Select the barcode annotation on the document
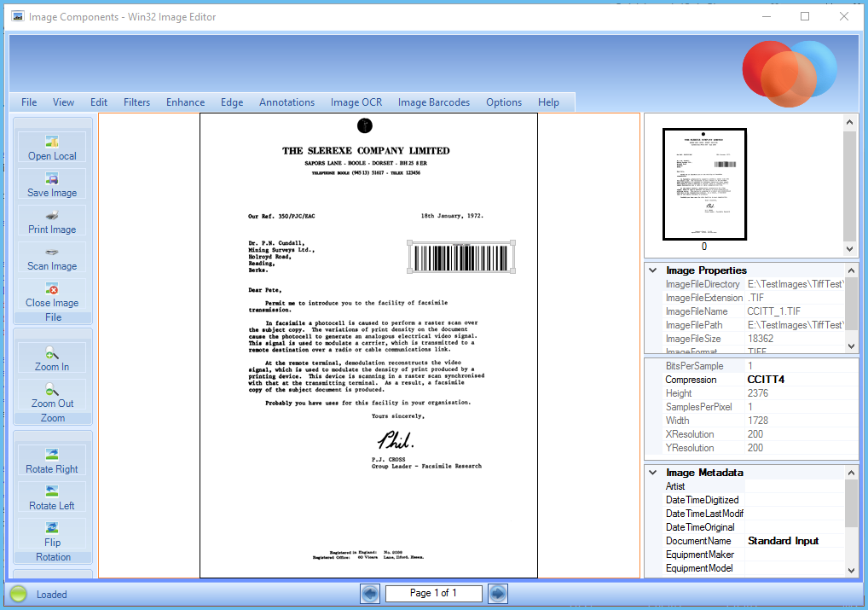The height and width of the screenshot is (610, 868). click(x=461, y=257)
